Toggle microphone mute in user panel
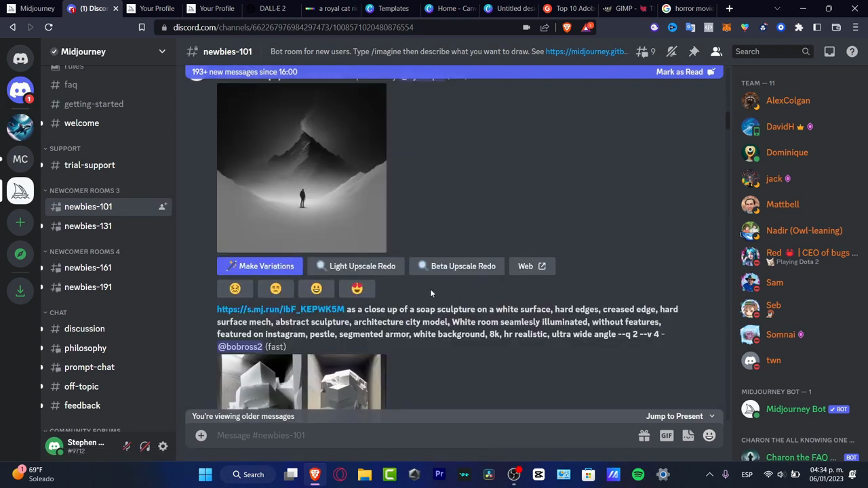Image resolution: width=868 pixels, height=488 pixels. pyautogui.click(x=126, y=446)
